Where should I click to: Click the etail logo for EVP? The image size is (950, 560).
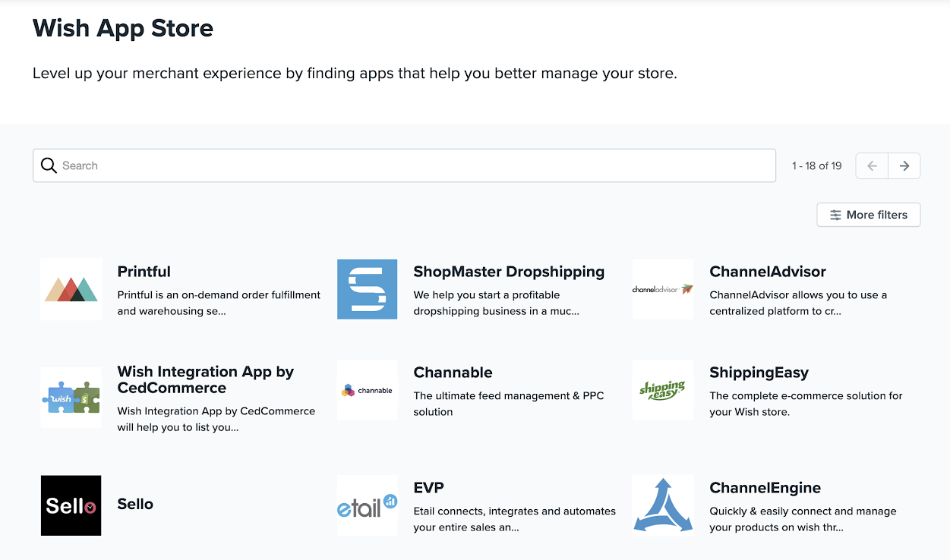click(367, 505)
